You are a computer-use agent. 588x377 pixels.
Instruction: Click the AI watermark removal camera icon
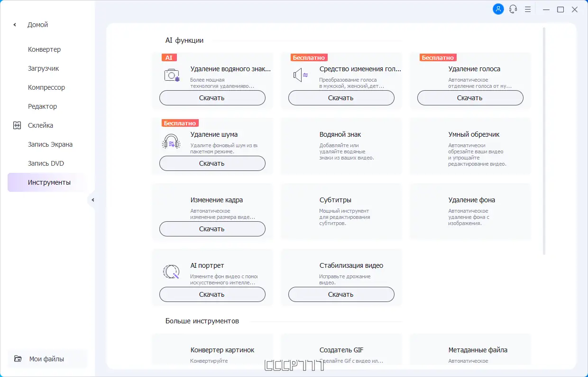[x=172, y=75]
